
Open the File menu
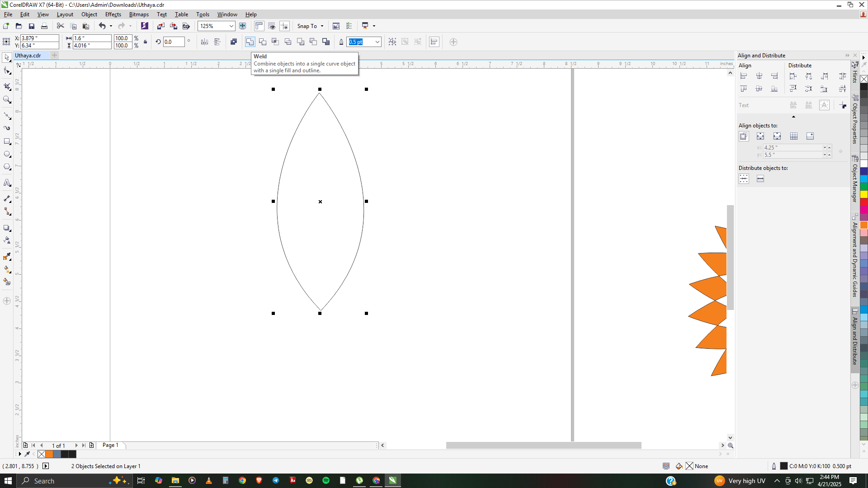8,14
